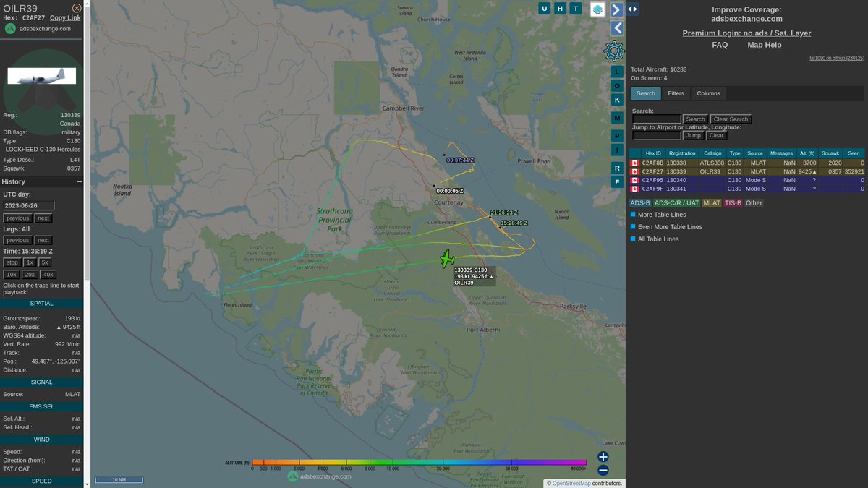
Task: Click the Copy Link link
Action: 65,17
